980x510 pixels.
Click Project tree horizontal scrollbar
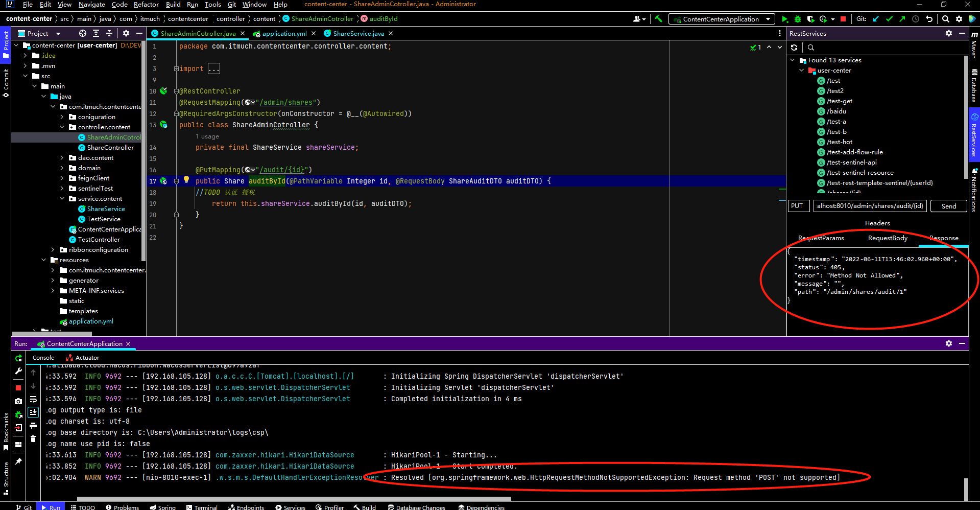[52, 334]
